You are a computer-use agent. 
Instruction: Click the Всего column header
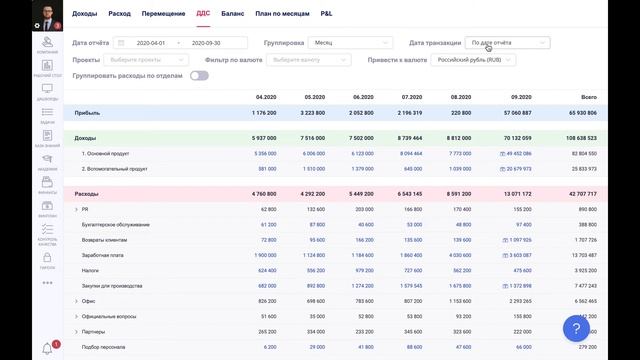[589, 97]
